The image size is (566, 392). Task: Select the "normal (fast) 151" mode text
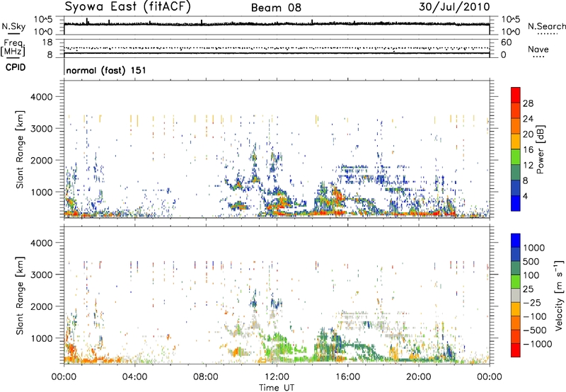click(106, 70)
